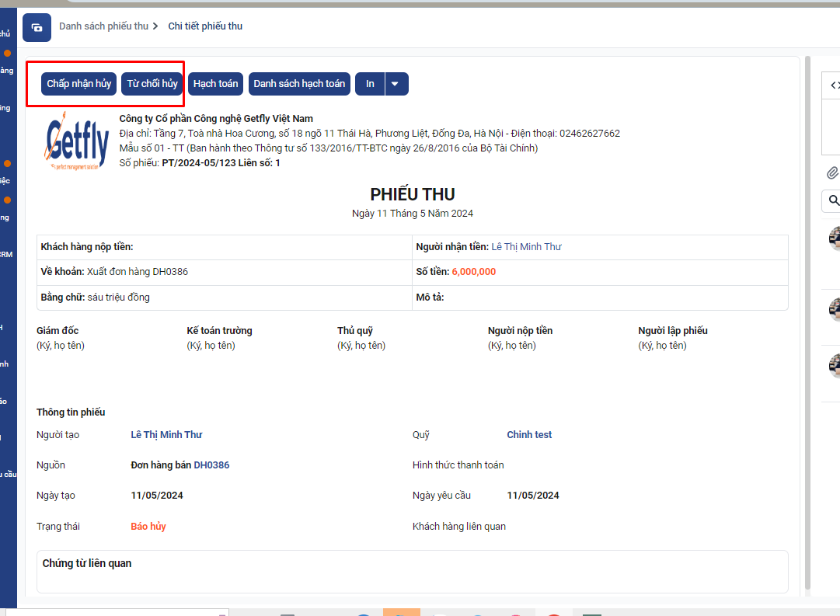
Task: Expand the In print options dropdown arrow
Action: coord(396,84)
